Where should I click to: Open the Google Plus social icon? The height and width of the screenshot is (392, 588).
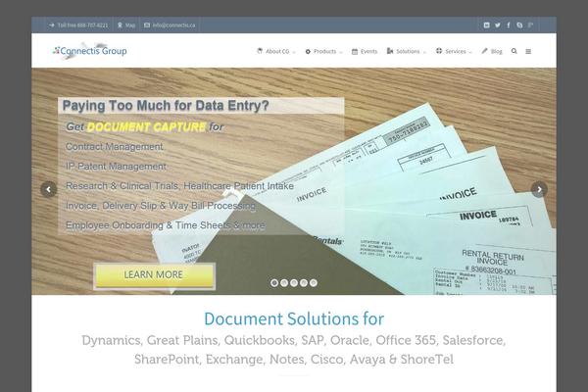pyautogui.click(x=530, y=25)
